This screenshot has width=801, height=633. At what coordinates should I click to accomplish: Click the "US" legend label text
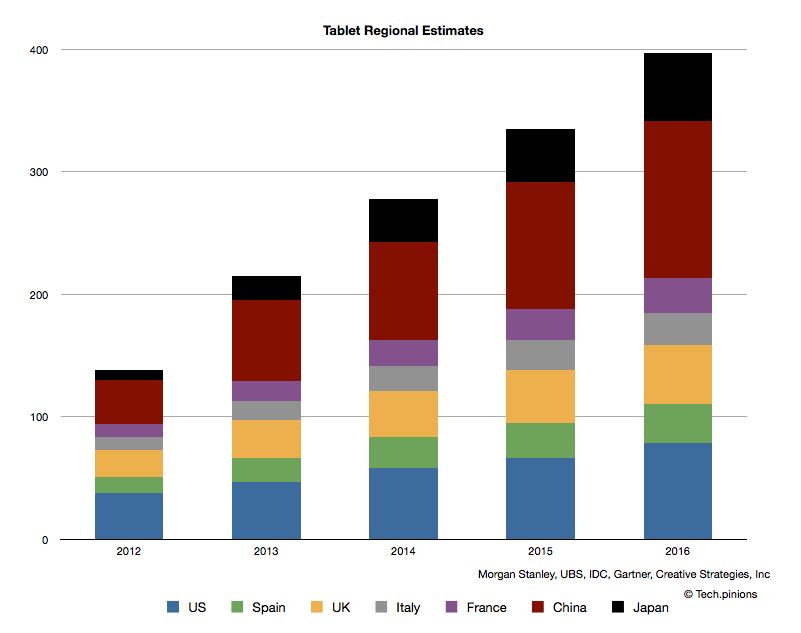(197, 607)
